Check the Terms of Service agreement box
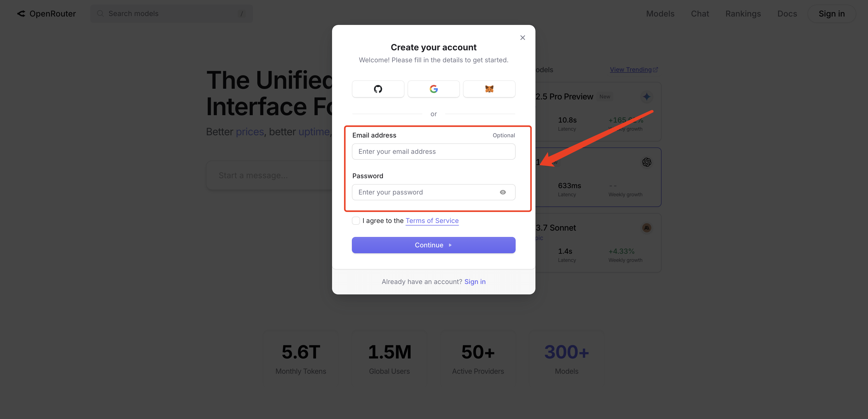 coord(356,221)
